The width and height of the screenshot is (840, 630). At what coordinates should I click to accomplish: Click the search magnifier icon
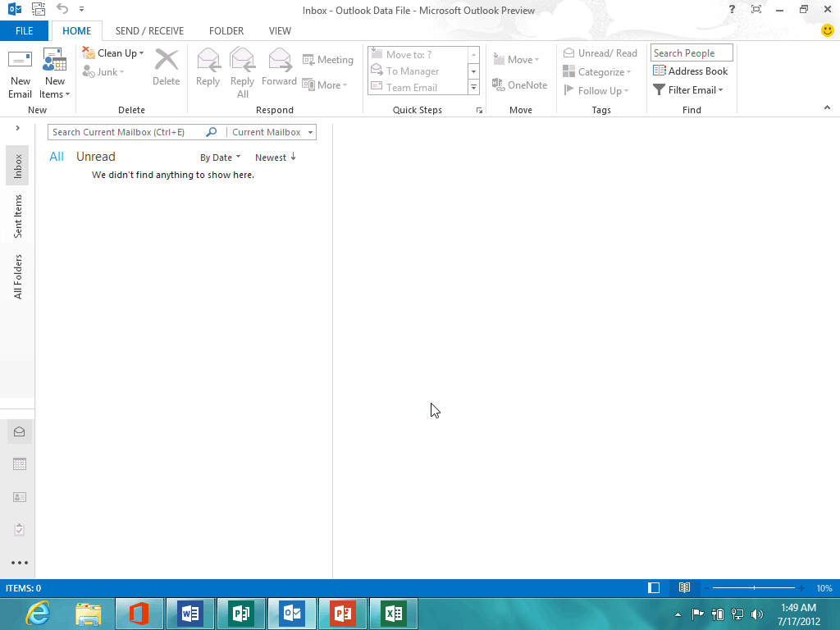pyautogui.click(x=212, y=132)
